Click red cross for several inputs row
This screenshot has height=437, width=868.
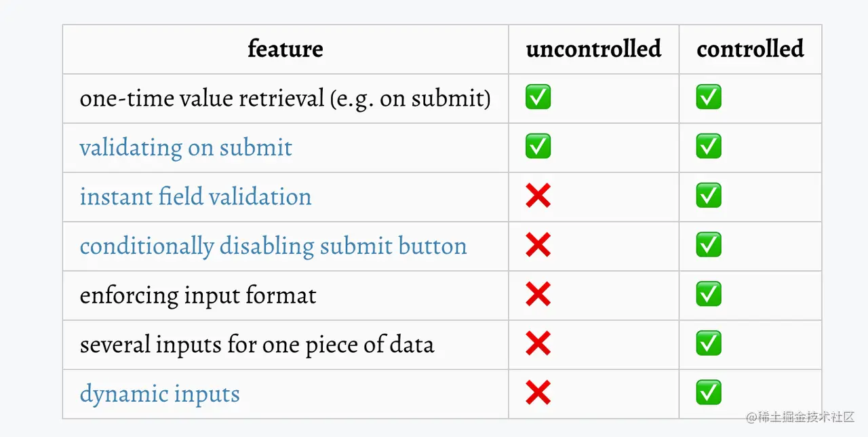coord(538,343)
